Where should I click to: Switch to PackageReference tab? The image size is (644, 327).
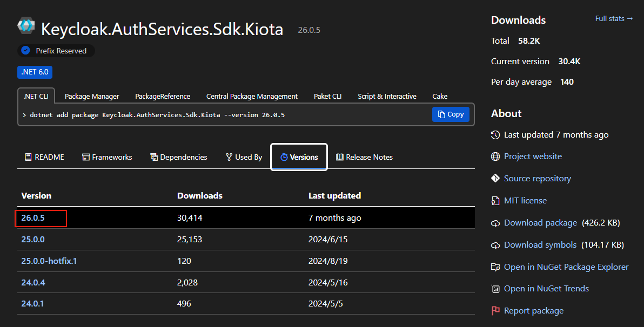(163, 97)
